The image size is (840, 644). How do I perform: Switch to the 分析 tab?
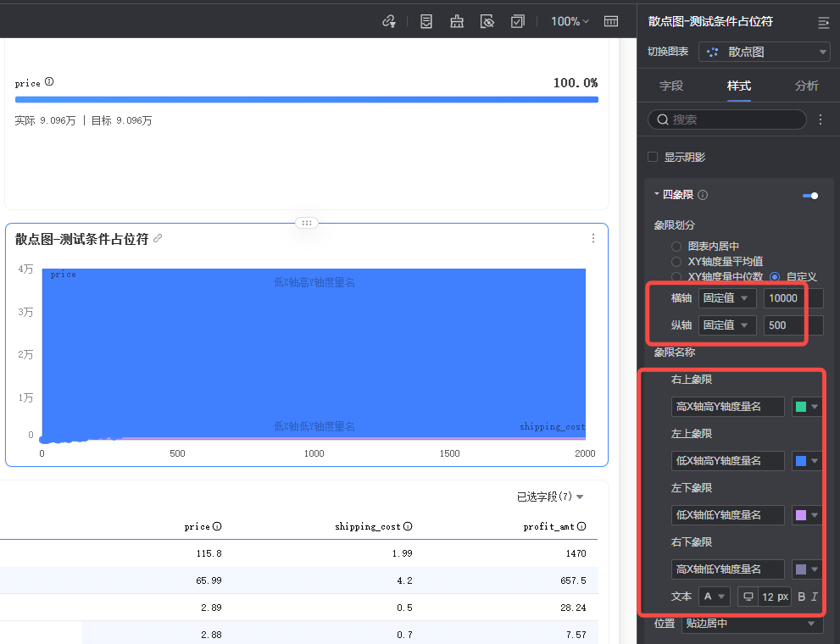(806, 86)
